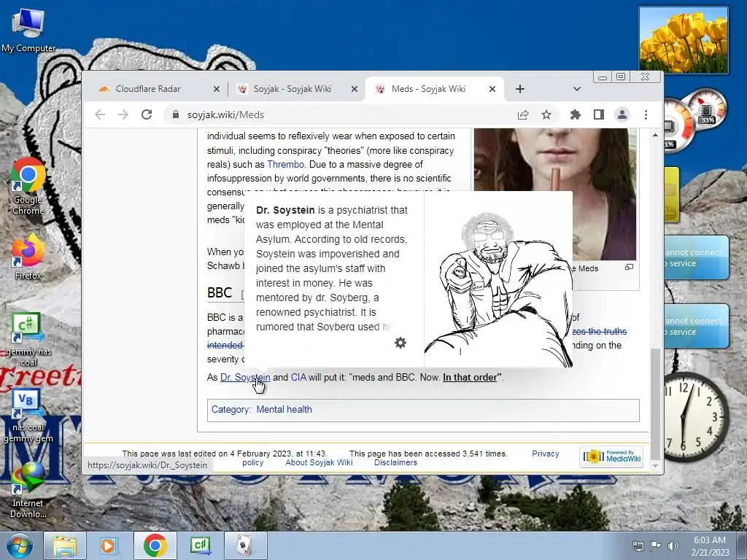
Task: Click the upper 'cannot connect' service gadget
Action: [x=697, y=257]
